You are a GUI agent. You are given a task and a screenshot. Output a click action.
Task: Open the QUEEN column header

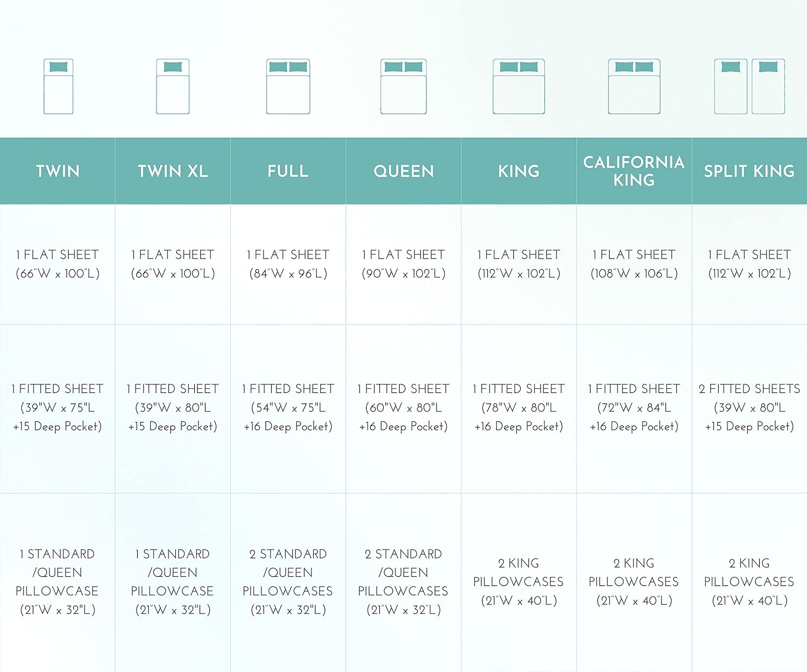pos(403,171)
